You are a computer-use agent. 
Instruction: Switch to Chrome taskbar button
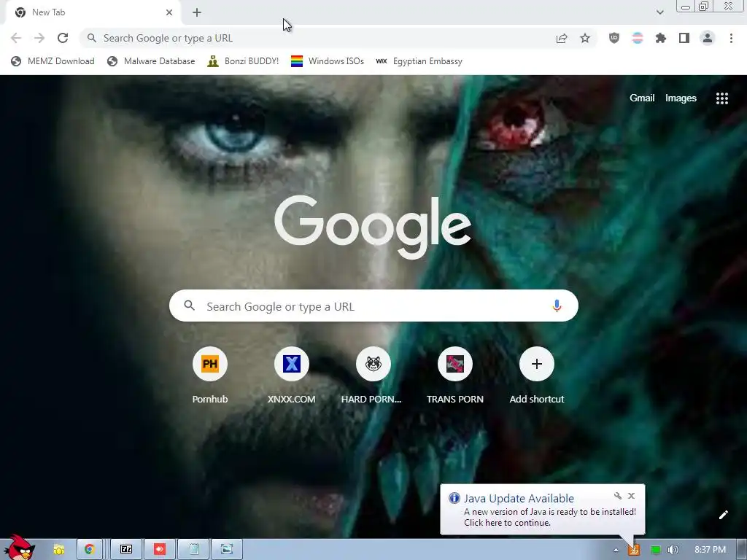tap(90, 550)
